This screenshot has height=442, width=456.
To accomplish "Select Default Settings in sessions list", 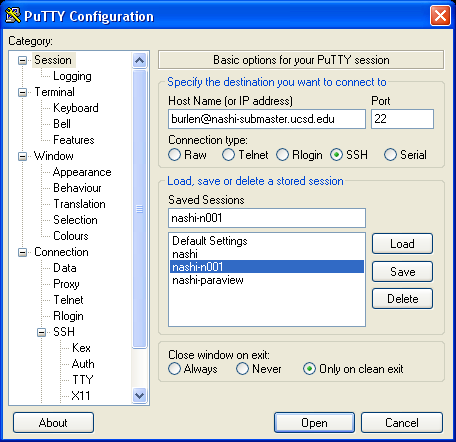I will coord(267,241).
